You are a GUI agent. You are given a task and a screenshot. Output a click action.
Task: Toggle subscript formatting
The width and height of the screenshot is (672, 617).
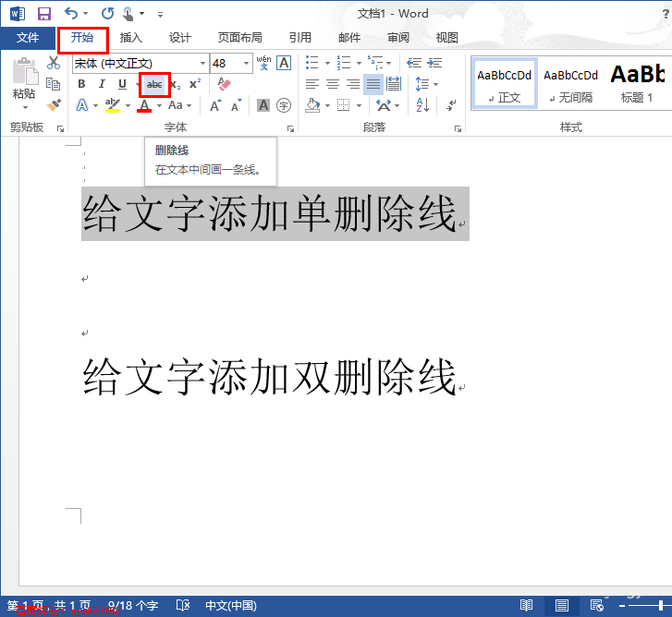(x=176, y=84)
